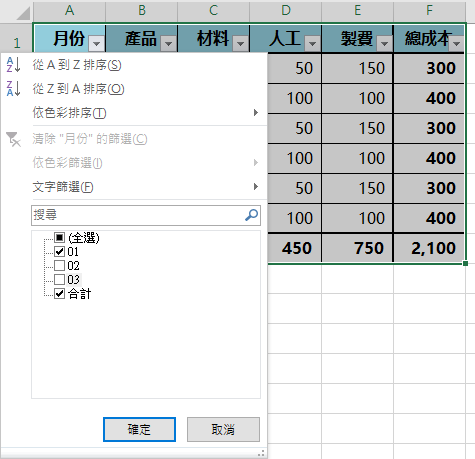
Task: Open 依色彩篩選 menu item
Action: (133, 163)
